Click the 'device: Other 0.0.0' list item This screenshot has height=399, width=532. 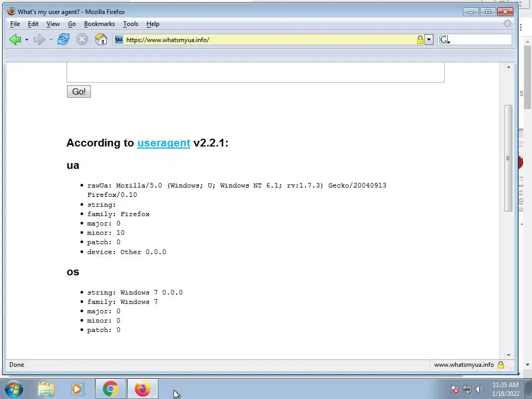point(127,252)
